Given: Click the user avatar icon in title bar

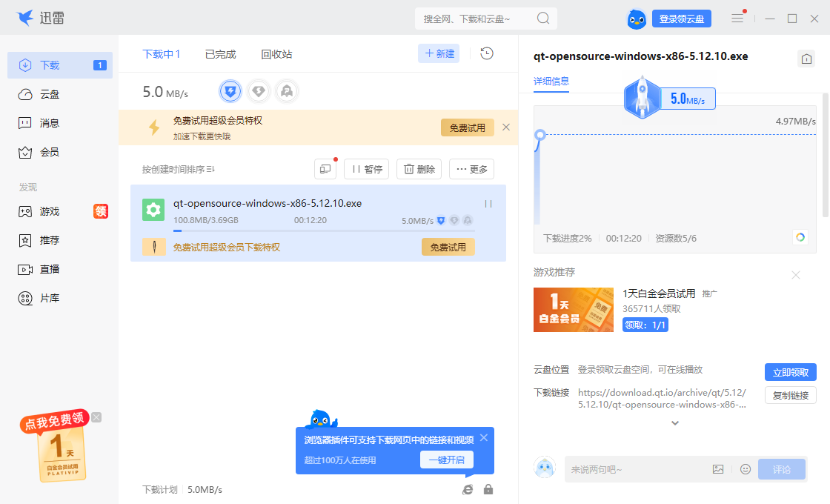Looking at the screenshot, I should pyautogui.click(x=637, y=19).
